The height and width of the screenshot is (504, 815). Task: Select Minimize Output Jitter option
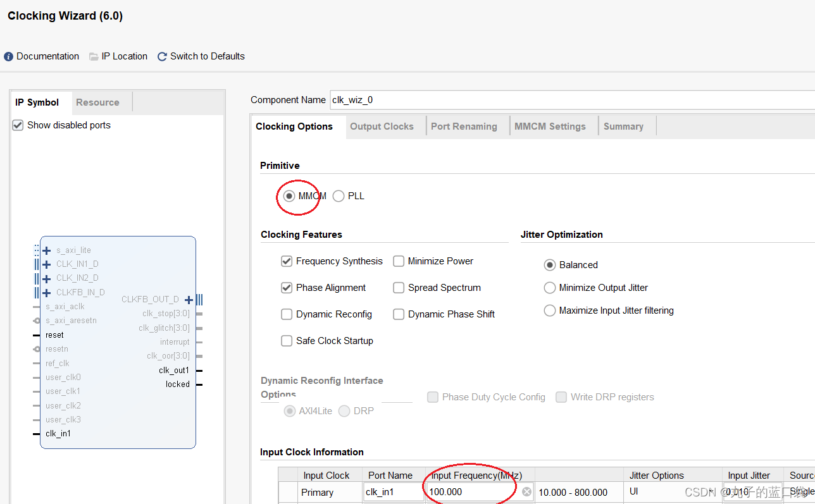coord(550,288)
